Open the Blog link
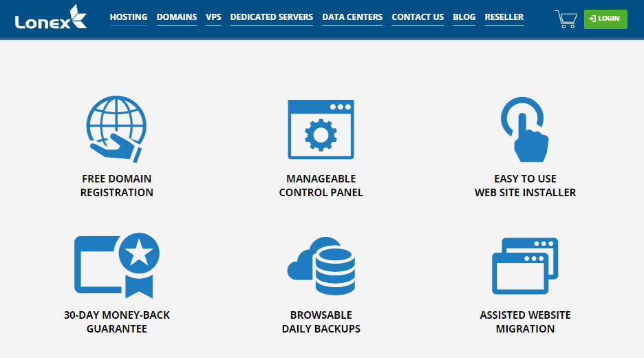 [464, 17]
